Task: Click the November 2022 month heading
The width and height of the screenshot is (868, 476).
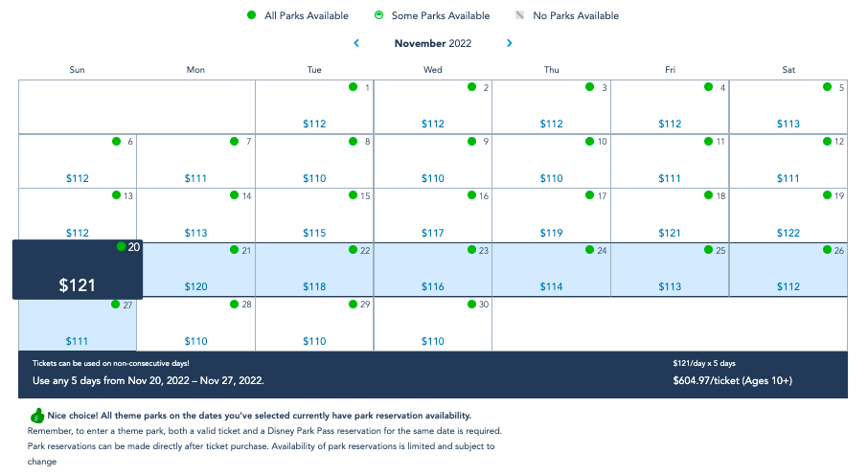Action: [x=433, y=43]
